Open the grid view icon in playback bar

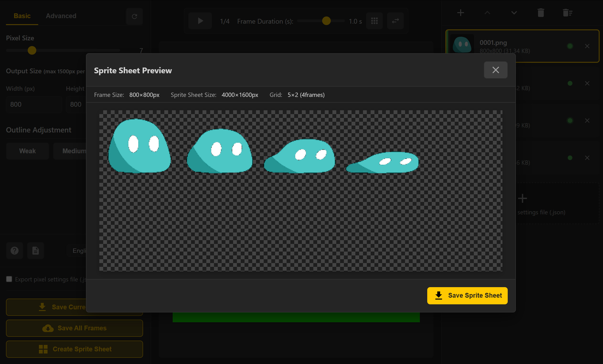(x=374, y=21)
